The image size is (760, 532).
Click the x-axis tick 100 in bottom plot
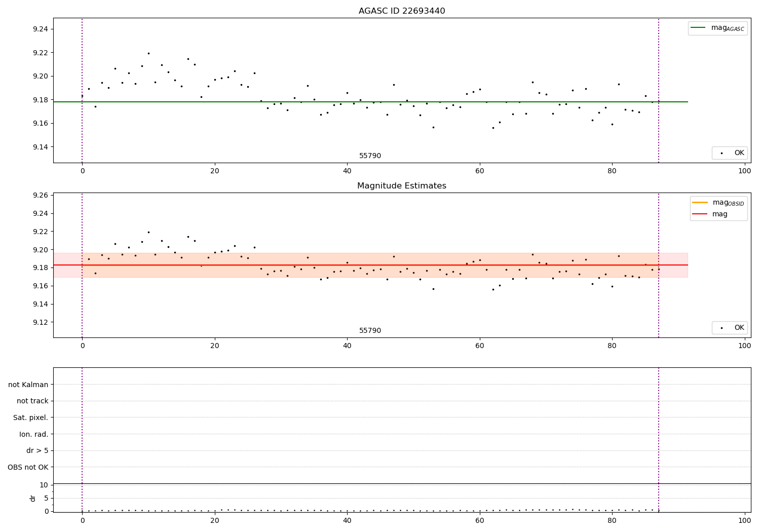744,520
